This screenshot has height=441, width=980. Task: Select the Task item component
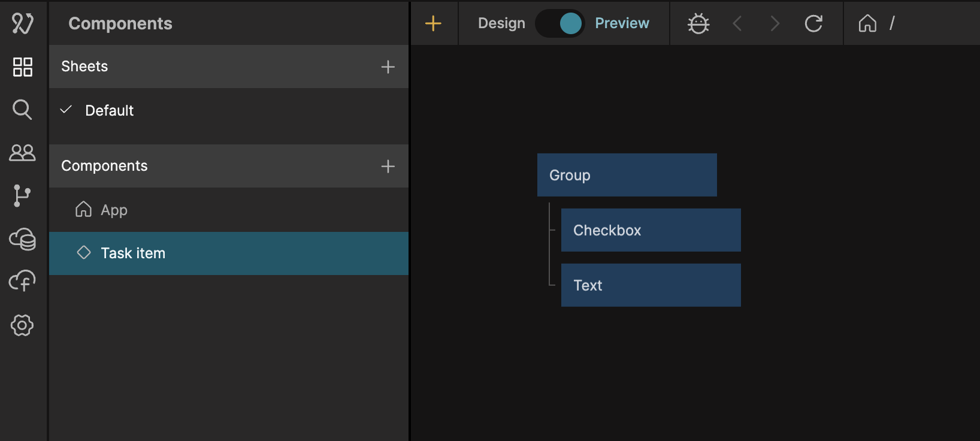point(133,253)
